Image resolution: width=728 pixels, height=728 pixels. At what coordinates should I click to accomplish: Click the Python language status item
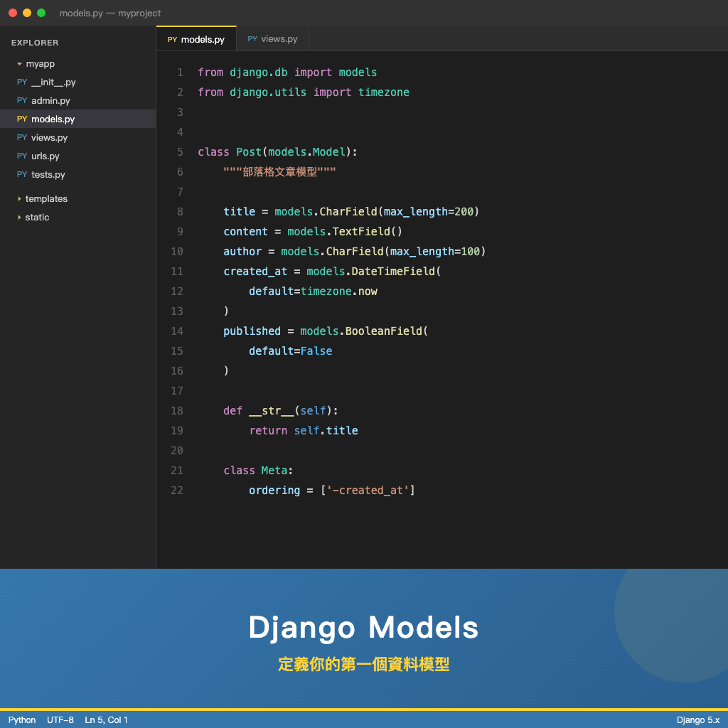coord(22,719)
